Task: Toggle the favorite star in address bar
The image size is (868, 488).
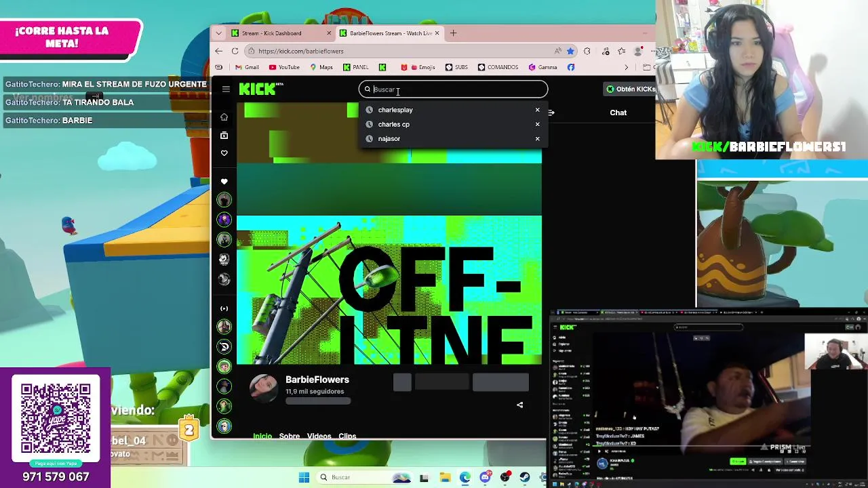Action: [x=570, y=51]
